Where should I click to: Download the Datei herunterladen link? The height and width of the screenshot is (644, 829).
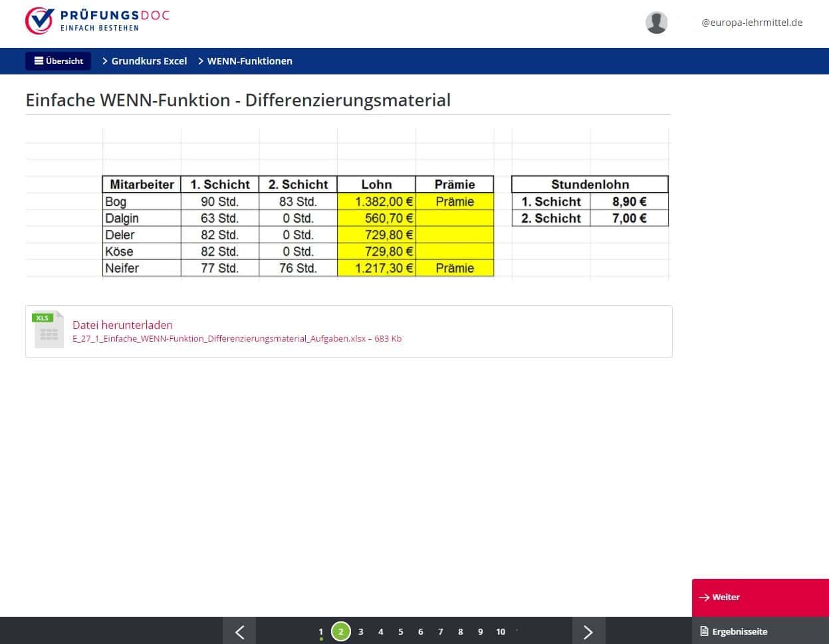click(x=122, y=325)
